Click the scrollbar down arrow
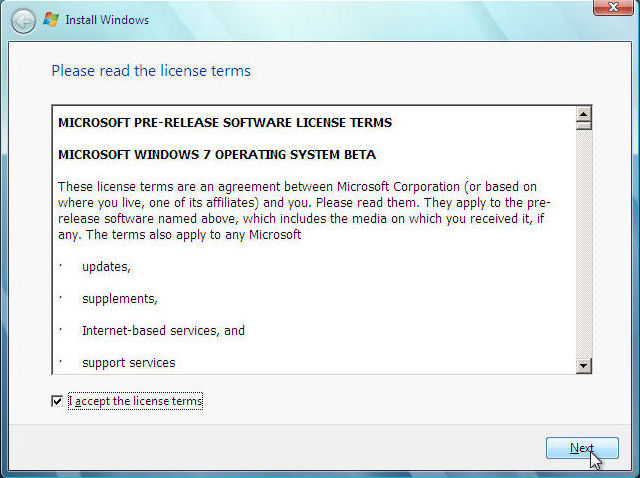 pos(584,366)
